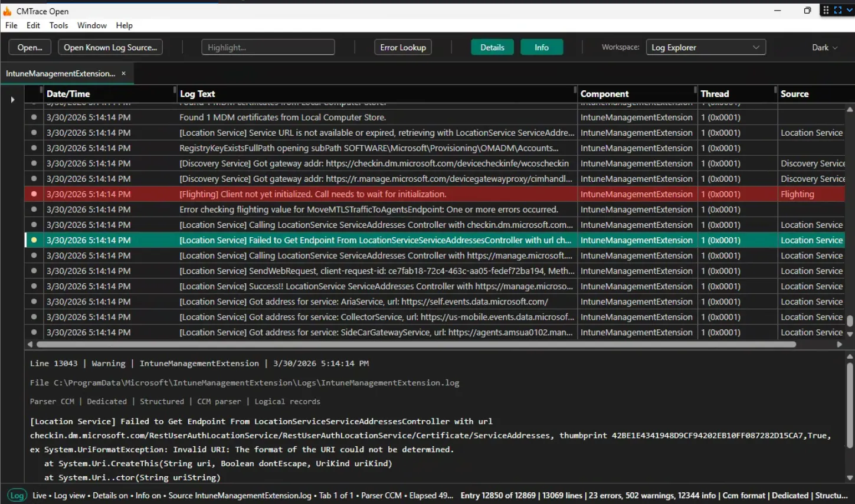The width and height of the screenshot is (855, 504).
Task: Expand the blue chevron dropdown in the top-right corner
Action: (850, 9)
